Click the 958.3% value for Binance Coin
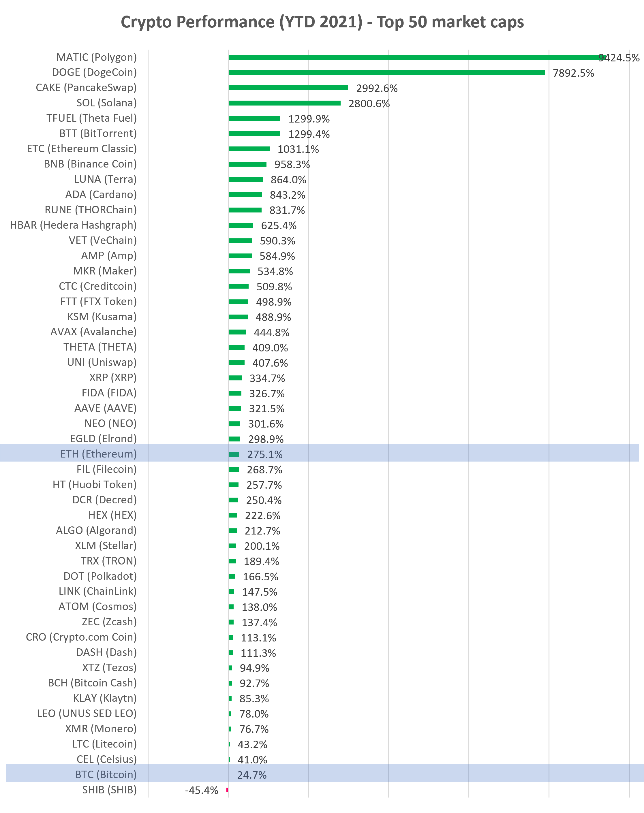The height and width of the screenshot is (813, 644). coord(292,164)
